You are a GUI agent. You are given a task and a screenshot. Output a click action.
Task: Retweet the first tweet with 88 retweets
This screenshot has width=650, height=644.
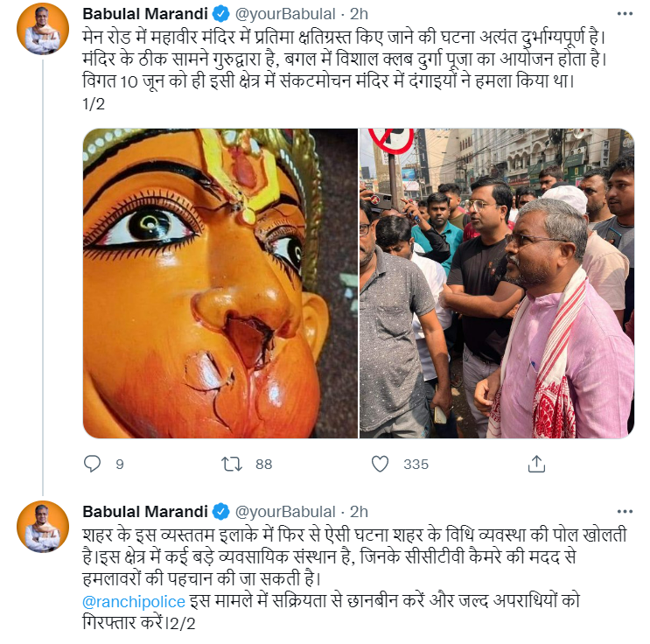231,464
